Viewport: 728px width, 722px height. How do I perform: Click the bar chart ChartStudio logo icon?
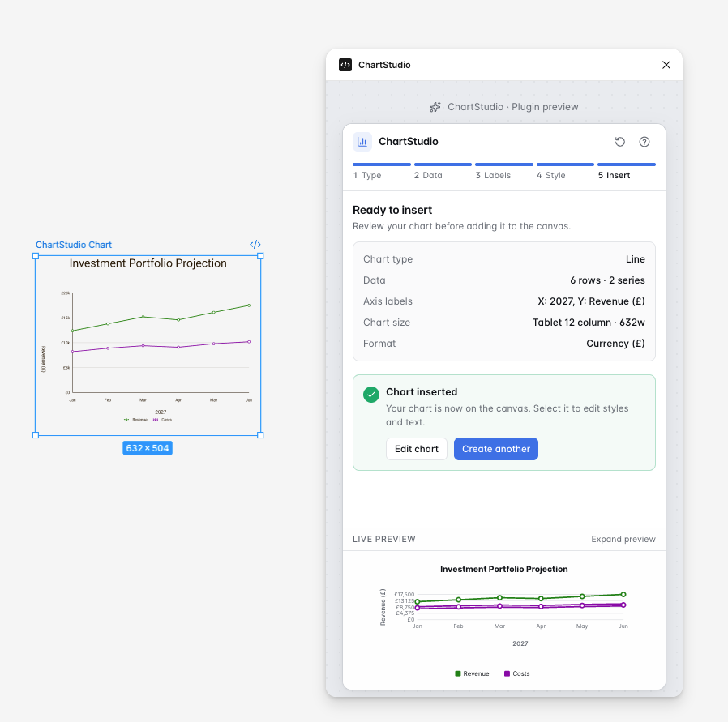[362, 142]
